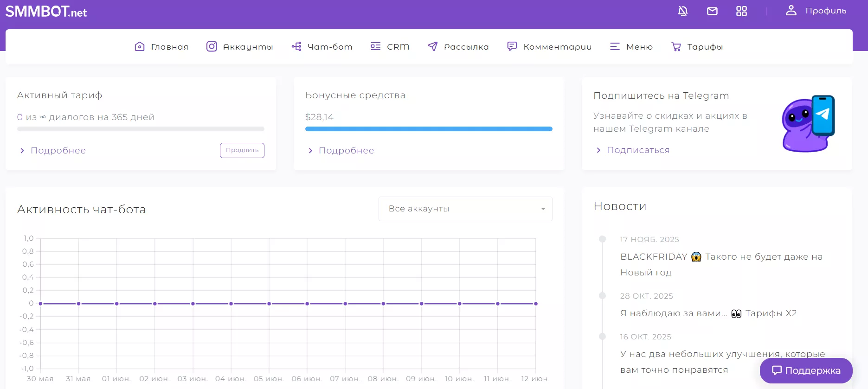Viewport: 868px width, 389px height.
Task: Click the profile user icon
Action: coord(791,11)
